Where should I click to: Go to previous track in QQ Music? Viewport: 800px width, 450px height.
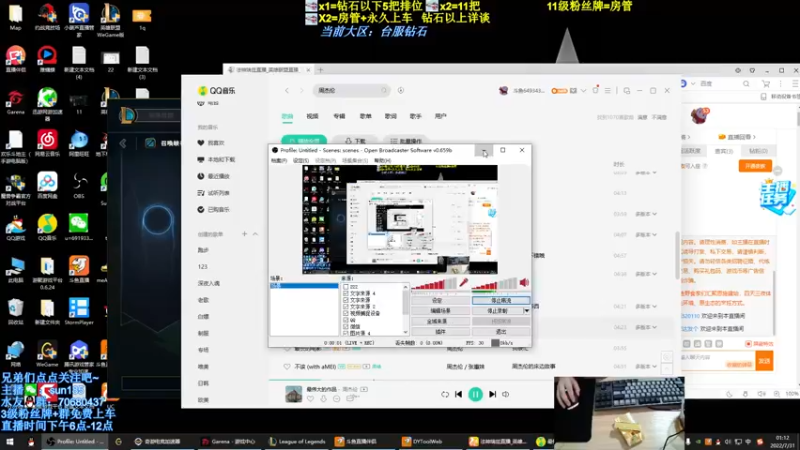point(458,394)
